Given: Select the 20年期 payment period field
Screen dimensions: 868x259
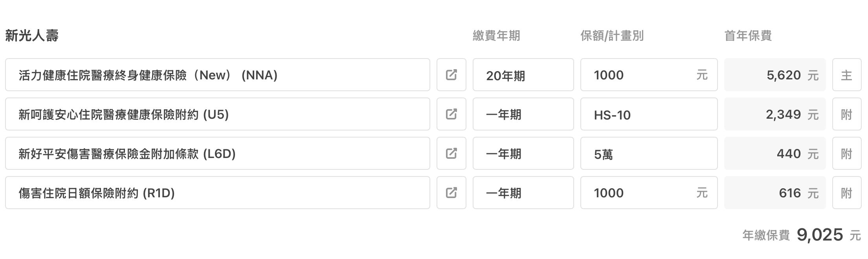Looking at the screenshot, I should pos(523,75).
